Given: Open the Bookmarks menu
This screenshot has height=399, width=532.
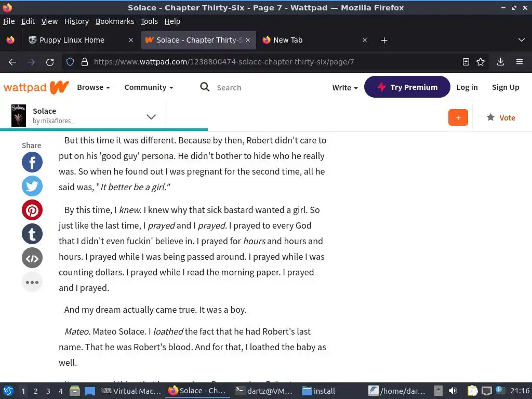Looking at the screenshot, I should click(115, 21).
